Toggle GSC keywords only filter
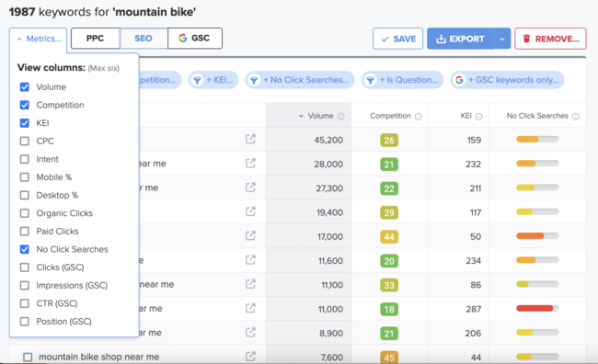The width and height of the screenshot is (598, 364). [x=507, y=80]
